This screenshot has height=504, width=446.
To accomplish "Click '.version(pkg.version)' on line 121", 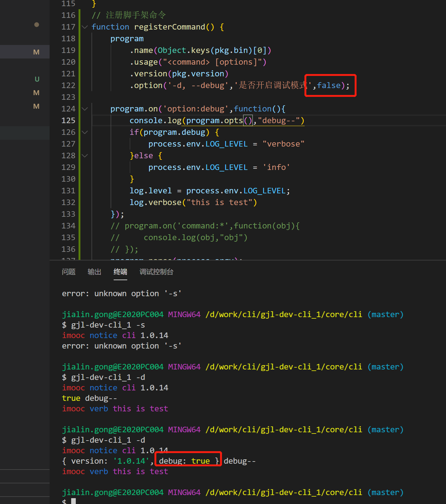I will point(179,74).
